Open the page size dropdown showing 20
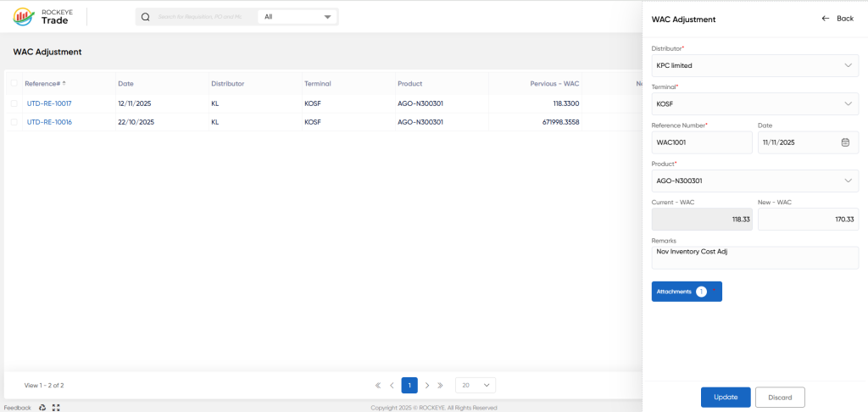 coord(476,385)
